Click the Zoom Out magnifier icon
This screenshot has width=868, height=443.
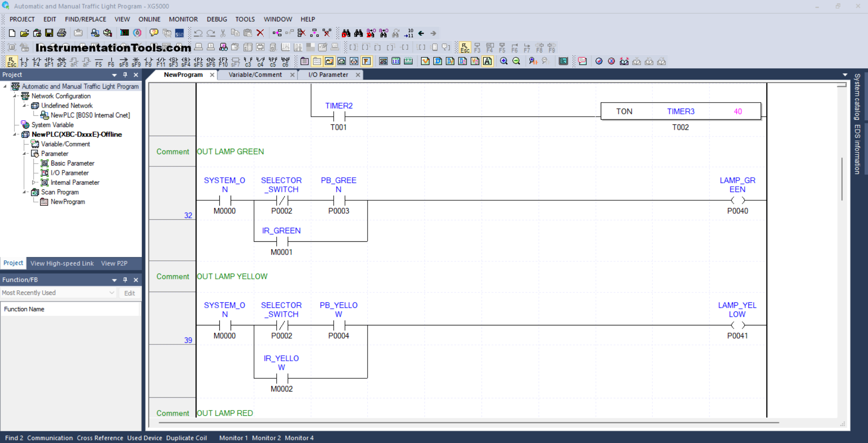pos(516,61)
